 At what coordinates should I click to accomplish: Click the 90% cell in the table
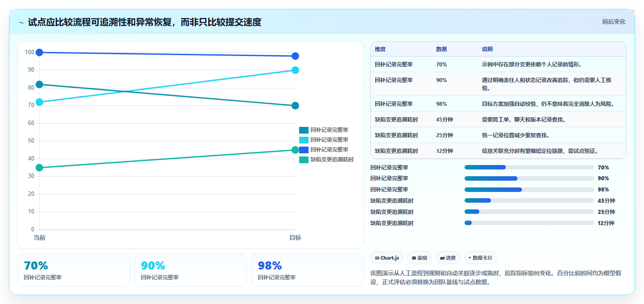click(x=442, y=80)
